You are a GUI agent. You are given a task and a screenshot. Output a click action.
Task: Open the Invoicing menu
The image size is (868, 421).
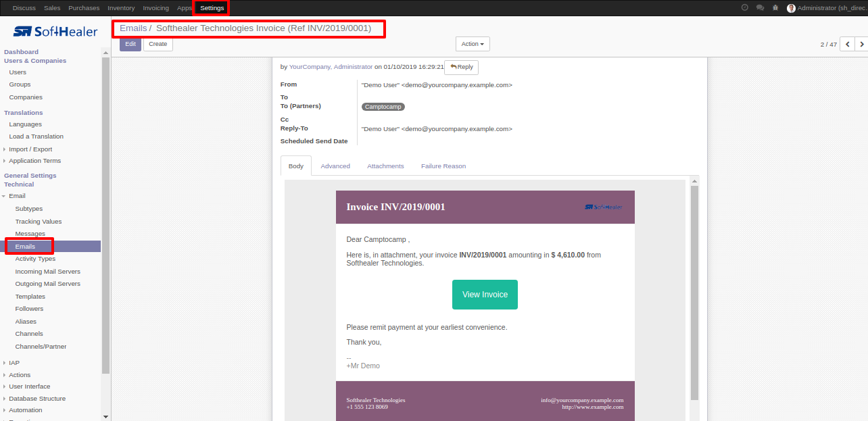point(156,8)
